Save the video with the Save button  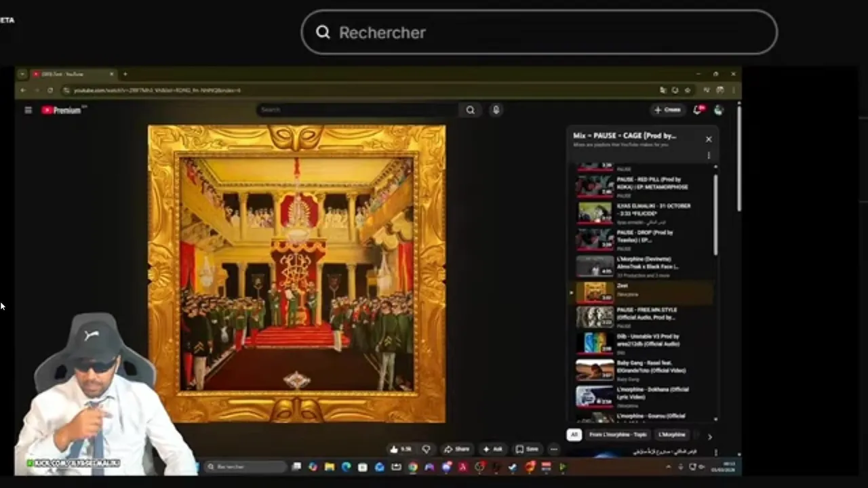coord(527,449)
